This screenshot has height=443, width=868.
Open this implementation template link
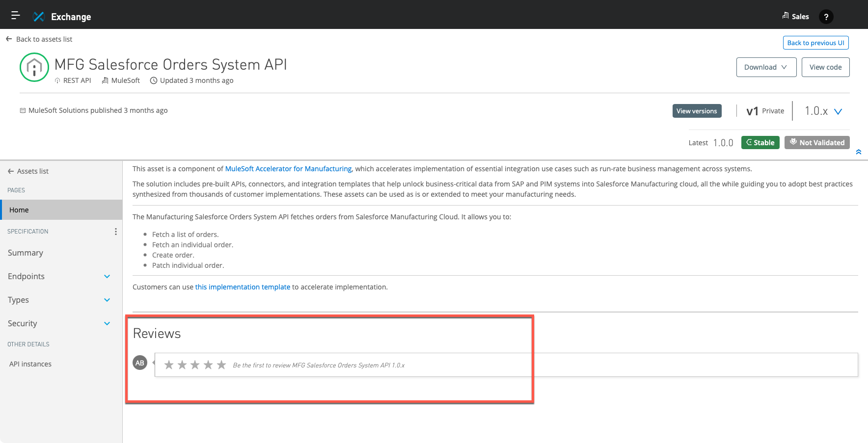coord(243,287)
